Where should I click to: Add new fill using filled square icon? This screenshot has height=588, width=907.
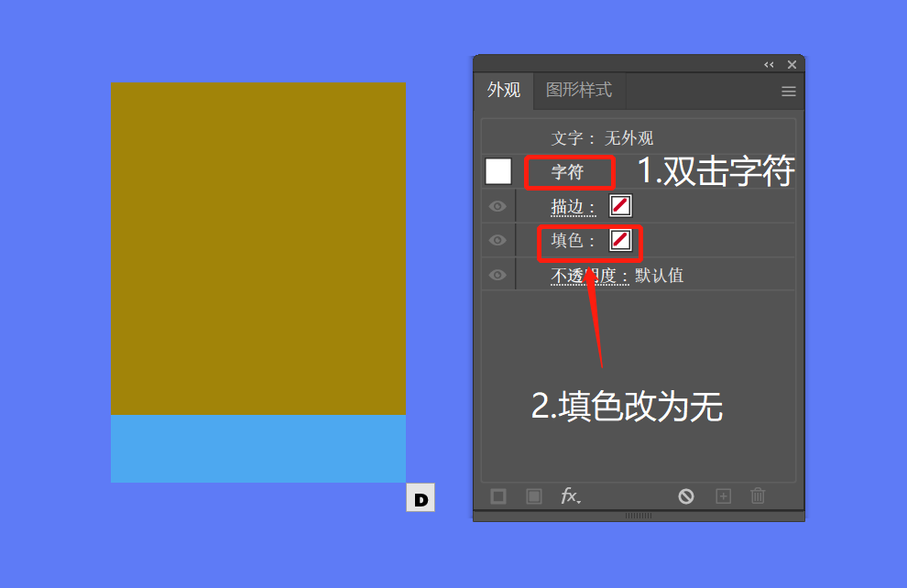pyautogui.click(x=534, y=496)
